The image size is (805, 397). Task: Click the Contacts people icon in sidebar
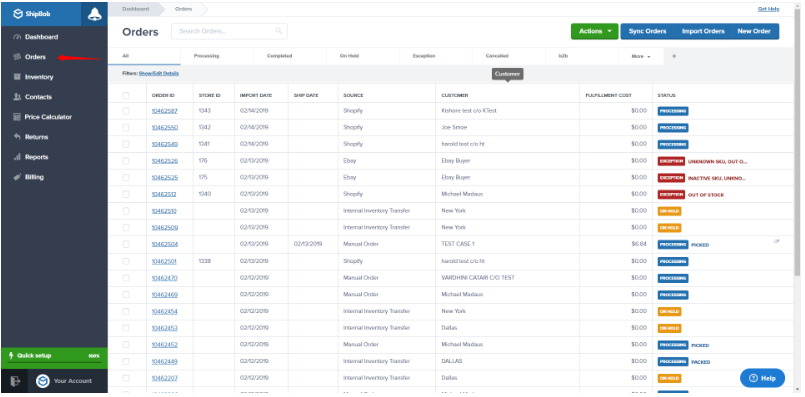[x=17, y=97]
